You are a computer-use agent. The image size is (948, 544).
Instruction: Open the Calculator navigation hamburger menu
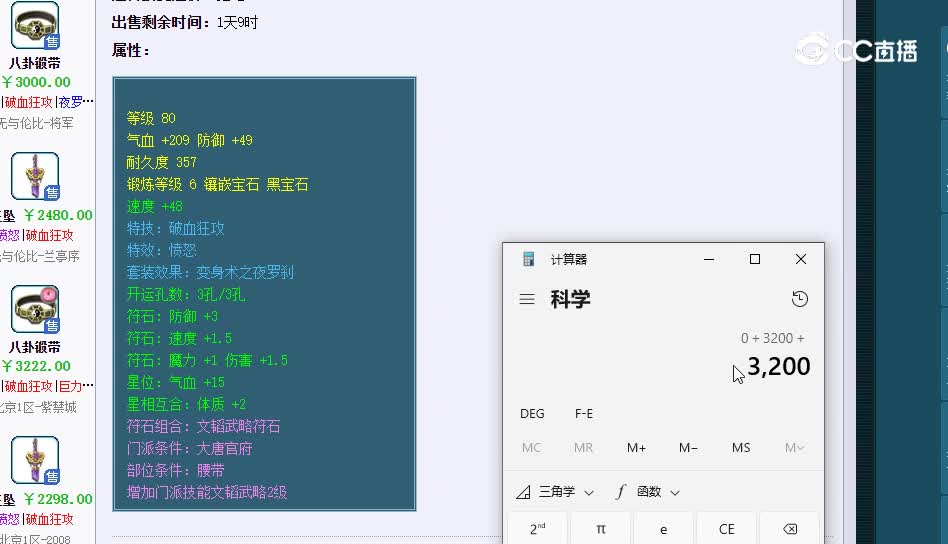pos(527,299)
